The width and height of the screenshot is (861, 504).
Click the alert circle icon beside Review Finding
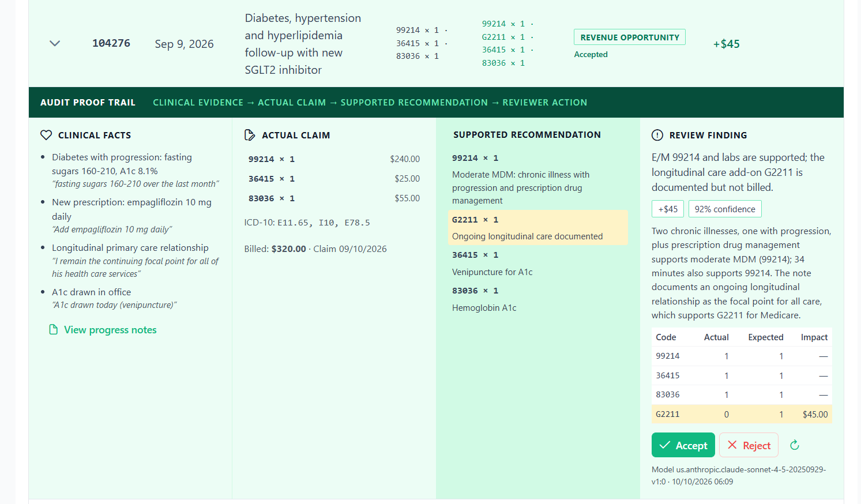657,135
